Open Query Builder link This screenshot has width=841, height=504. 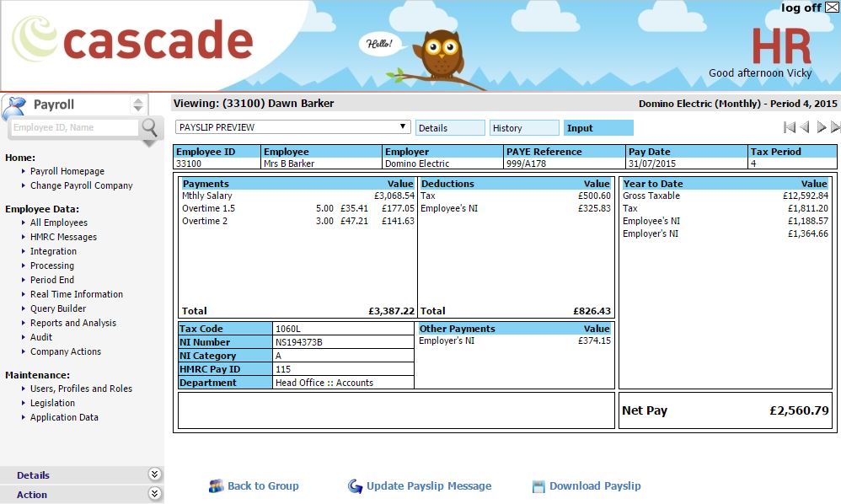tap(58, 308)
